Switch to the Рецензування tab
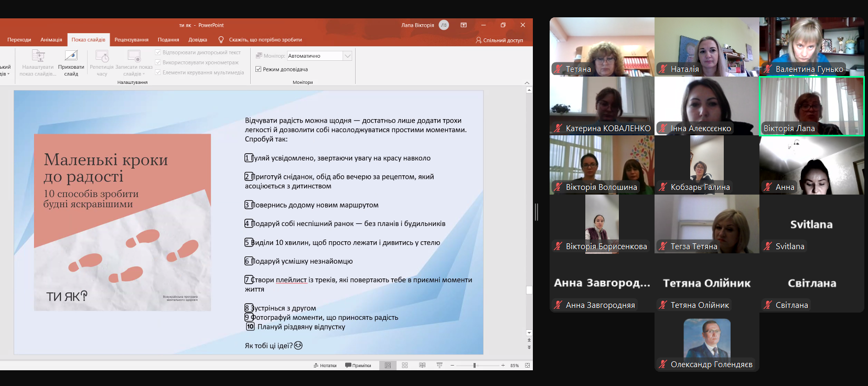This screenshot has height=386, width=868. pos(131,40)
